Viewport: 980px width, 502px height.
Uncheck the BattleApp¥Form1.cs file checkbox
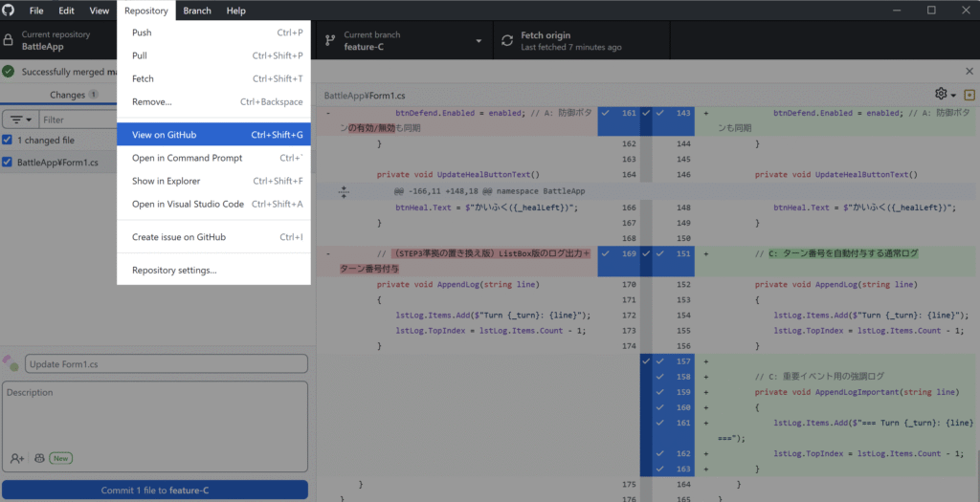pyautogui.click(x=7, y=162)
